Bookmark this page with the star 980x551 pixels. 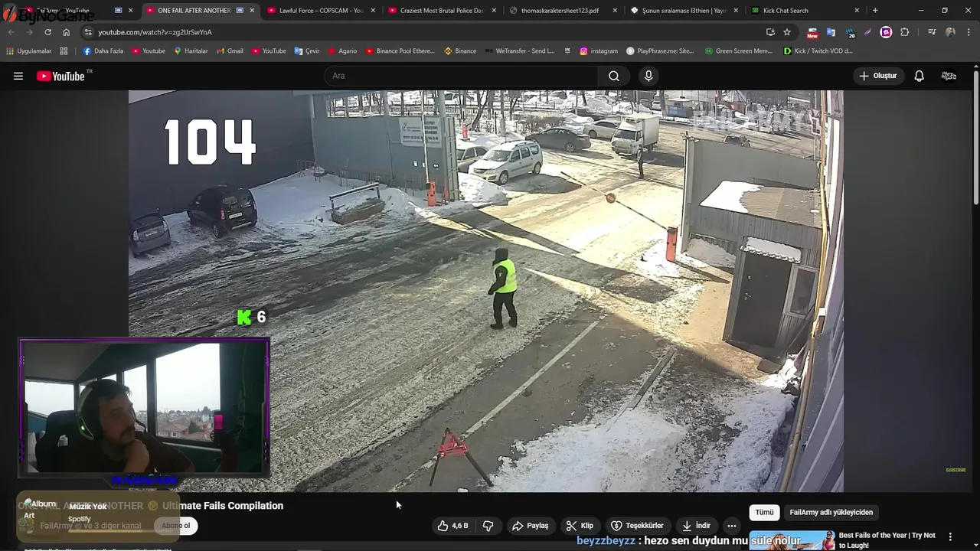[787, 32]
